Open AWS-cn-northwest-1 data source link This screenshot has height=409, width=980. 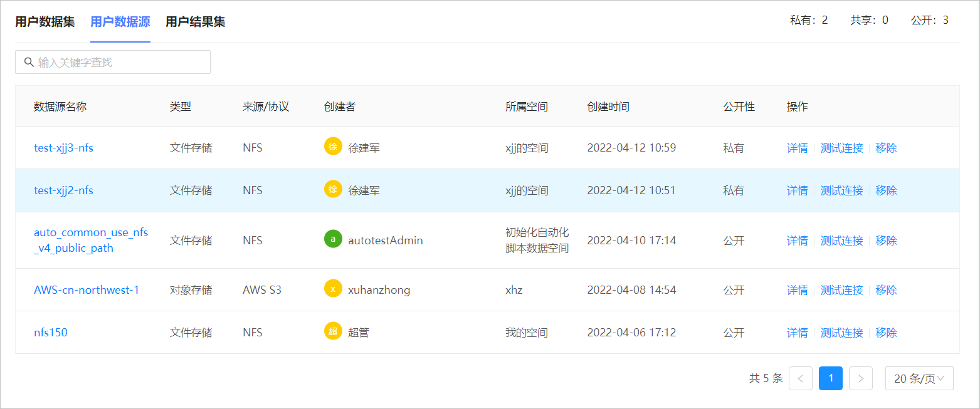[x=87, y=290]
